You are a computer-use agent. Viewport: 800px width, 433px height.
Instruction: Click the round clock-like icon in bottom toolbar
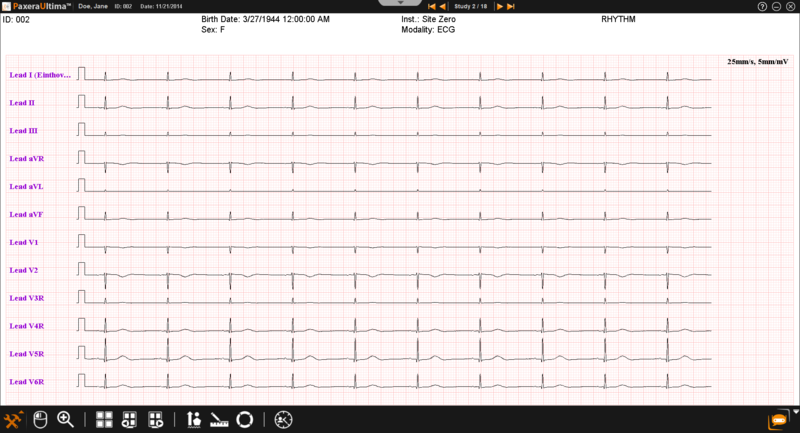284,420
